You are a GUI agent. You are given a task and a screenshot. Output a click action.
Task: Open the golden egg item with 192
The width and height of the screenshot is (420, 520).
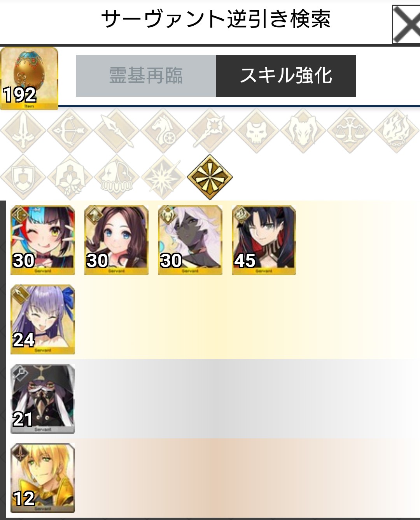coord(29,79)
